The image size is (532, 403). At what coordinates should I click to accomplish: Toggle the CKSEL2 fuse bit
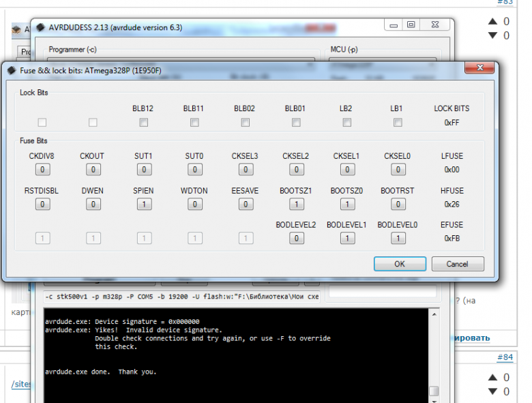tap(297, 169)
